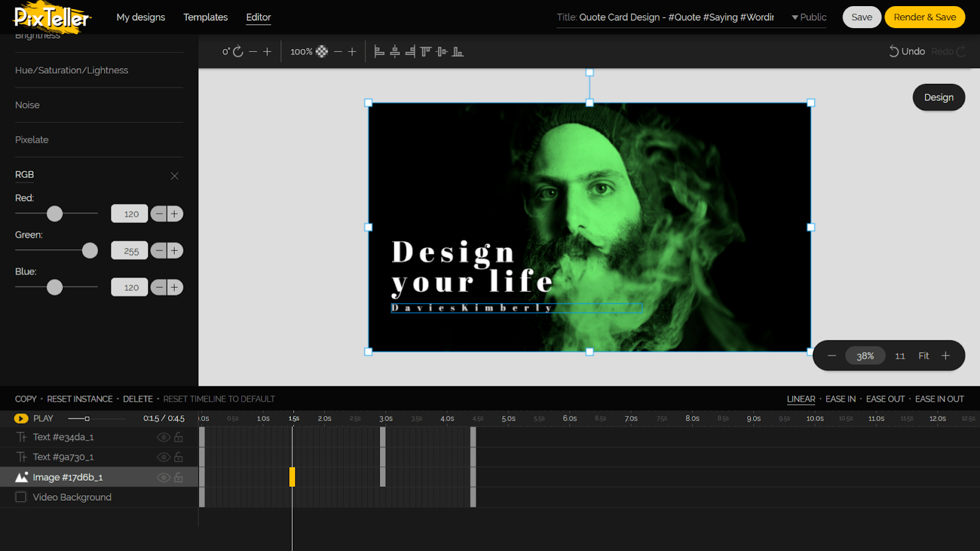Expand the Hue/Saturation/Lightness filter
Screen dimensions: 980x551
(72, 70)
